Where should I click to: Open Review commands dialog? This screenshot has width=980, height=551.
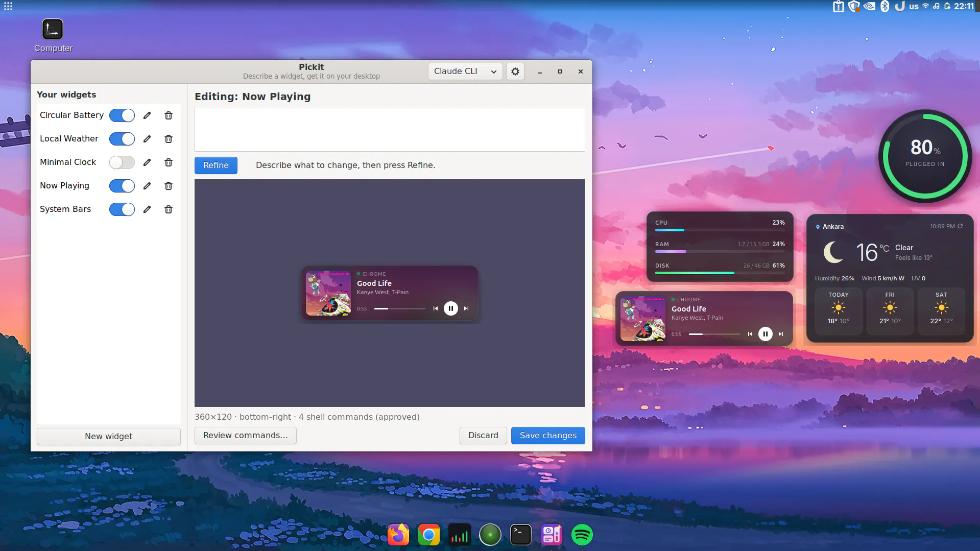(x=246, y=436)
